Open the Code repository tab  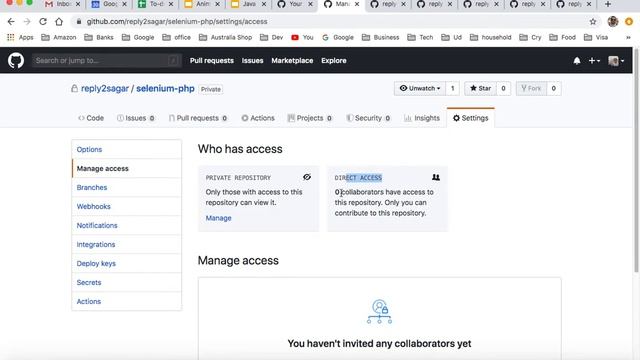(x=91, y=118)
